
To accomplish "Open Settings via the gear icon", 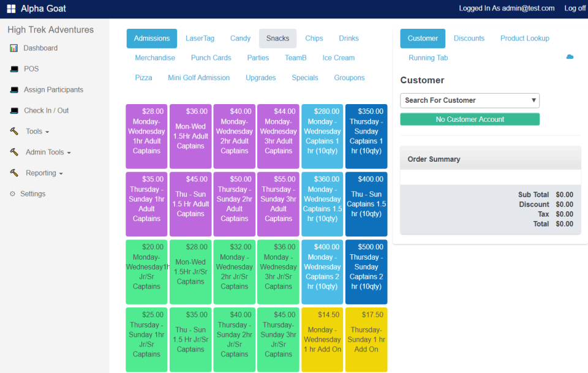I will click(x=12, y=194).
